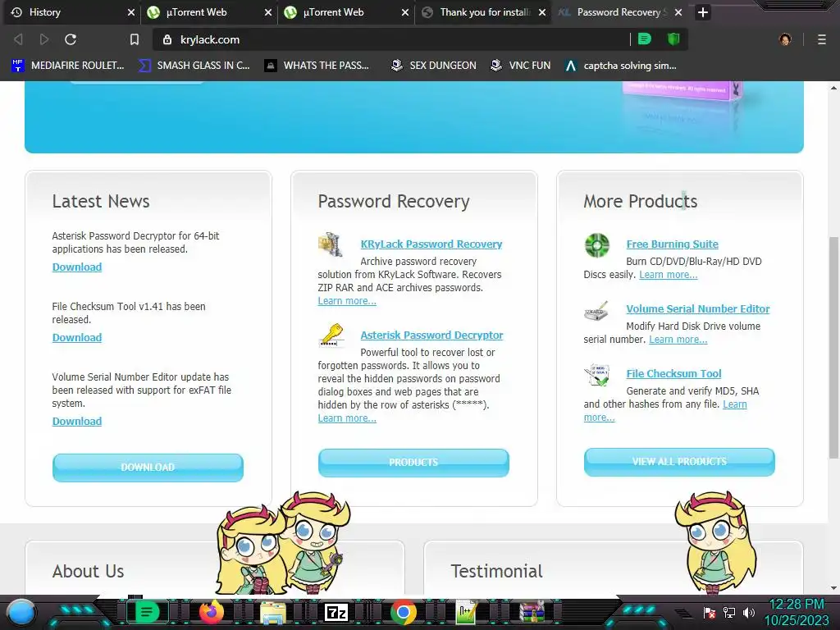Open a new tab with the plus button
Viewport: 840px width, 630px height.
703,12
